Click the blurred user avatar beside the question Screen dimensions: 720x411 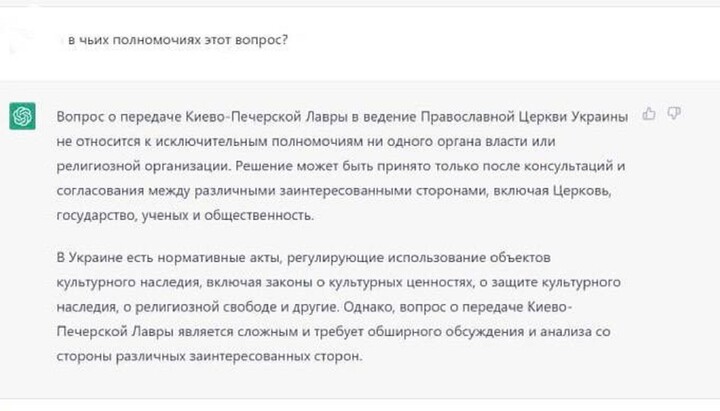[18, 39]
